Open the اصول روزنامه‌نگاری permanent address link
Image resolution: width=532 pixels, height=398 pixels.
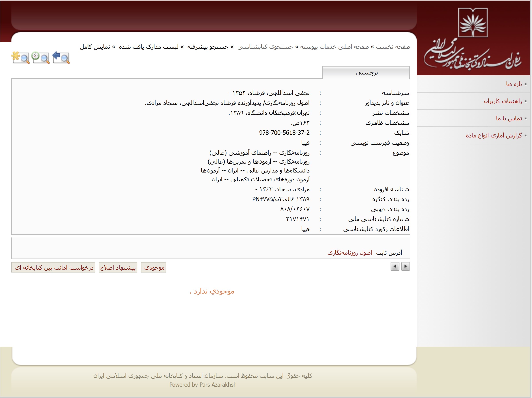click(x=350, y=253)
